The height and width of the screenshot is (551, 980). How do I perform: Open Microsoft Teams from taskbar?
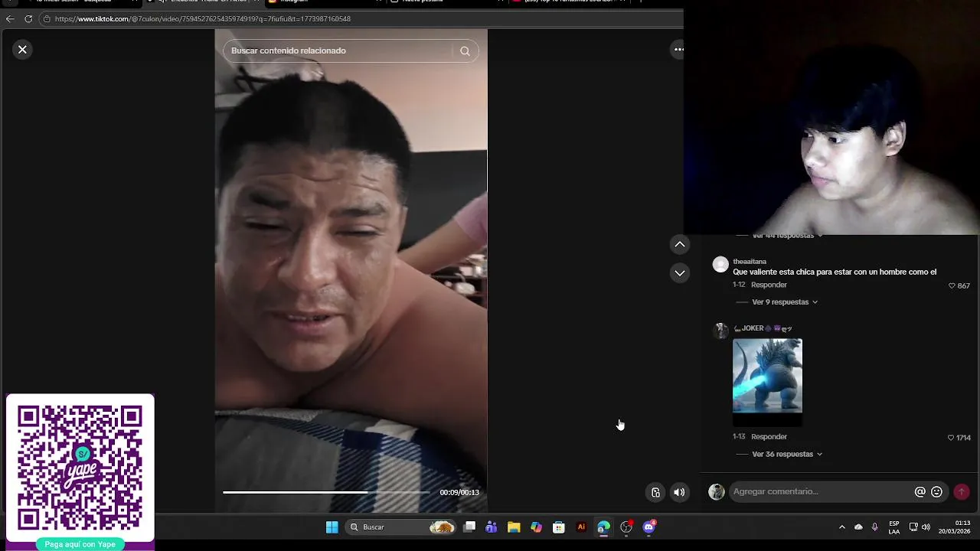492,527
